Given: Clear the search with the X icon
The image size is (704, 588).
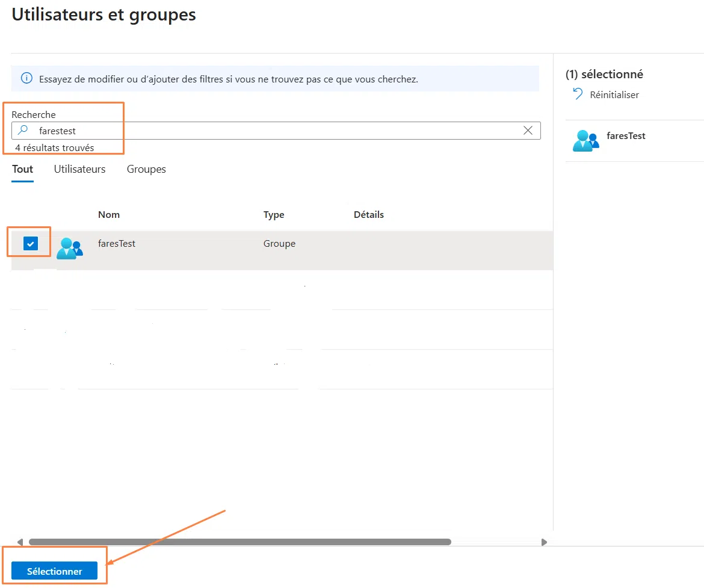Looking at the screenshot, I should tap(528, 131).
